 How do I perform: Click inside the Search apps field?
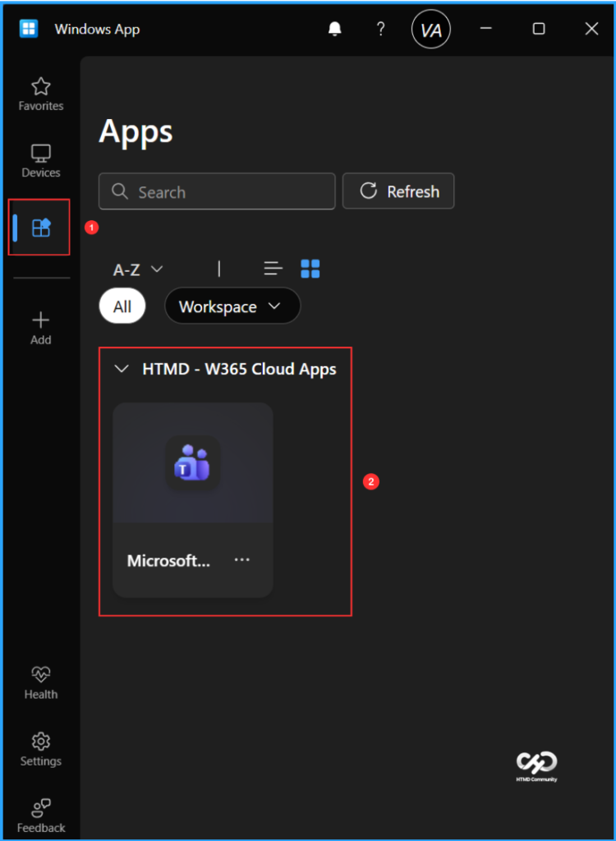pyautogui.click(x=217, y=191)
